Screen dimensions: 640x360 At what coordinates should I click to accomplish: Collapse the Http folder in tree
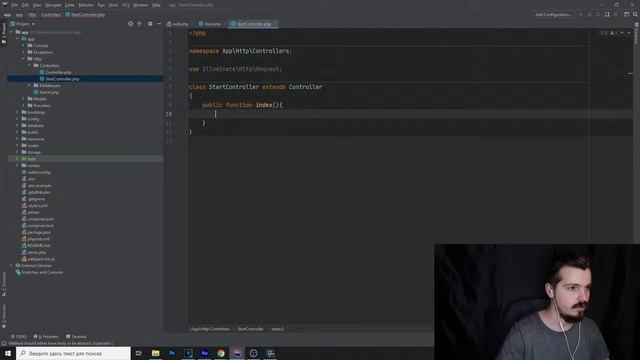click(23, 59)
